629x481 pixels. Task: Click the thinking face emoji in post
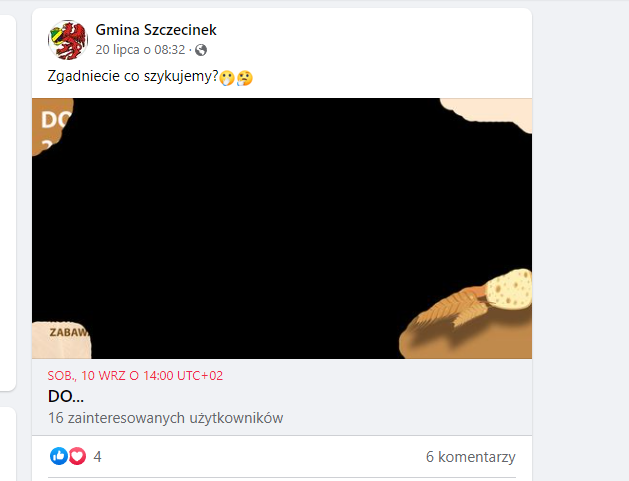click(245, 78)
